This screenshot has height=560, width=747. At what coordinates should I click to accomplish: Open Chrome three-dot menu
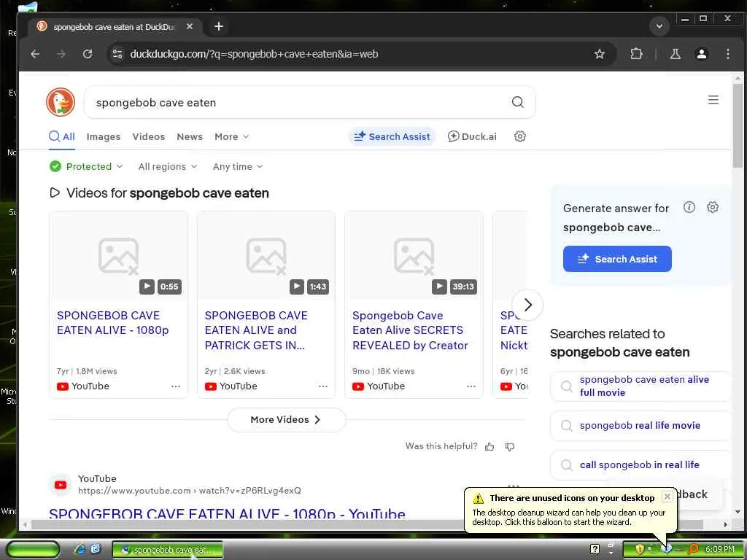pos(727,54)
